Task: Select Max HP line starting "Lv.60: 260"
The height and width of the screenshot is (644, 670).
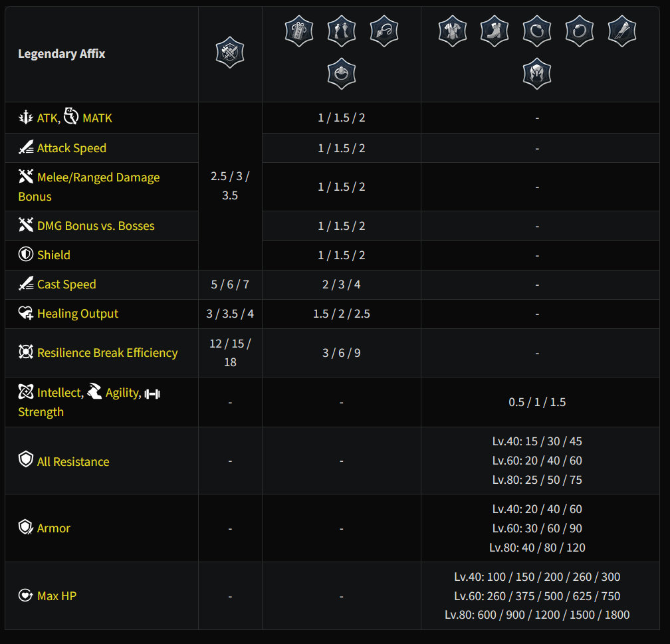Action: pos(537,596)
